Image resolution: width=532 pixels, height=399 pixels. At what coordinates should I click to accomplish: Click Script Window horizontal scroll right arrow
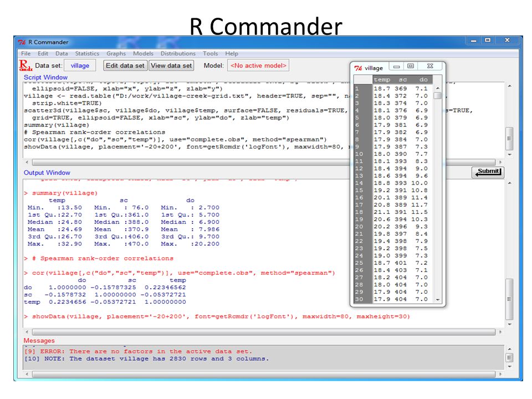tap(500, 162)
